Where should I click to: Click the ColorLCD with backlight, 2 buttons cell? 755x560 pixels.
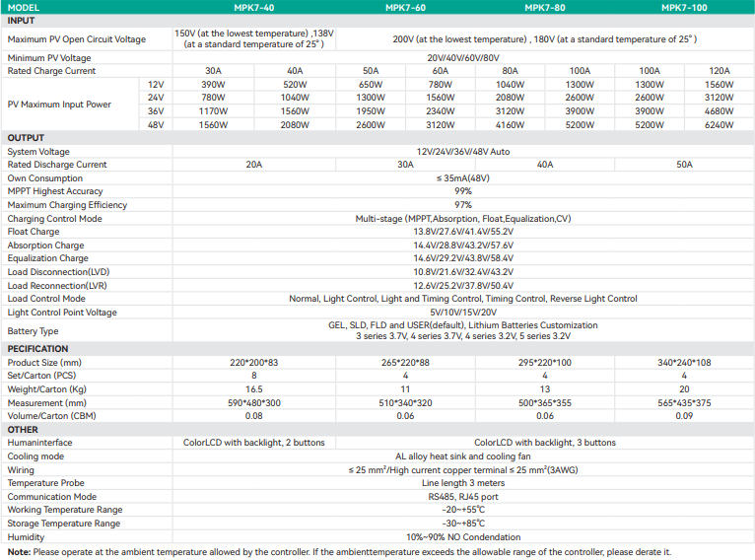(253, 444)
